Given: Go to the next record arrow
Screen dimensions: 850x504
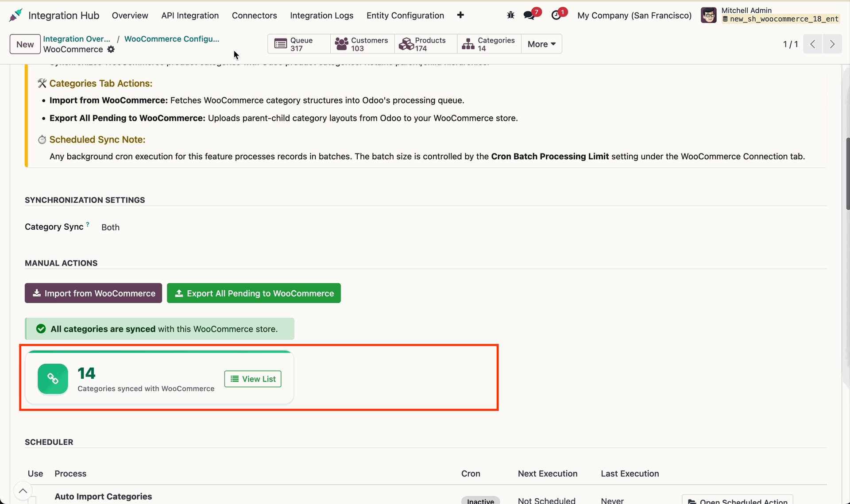Looking at the screenshot, I should (x=832, y=44).
